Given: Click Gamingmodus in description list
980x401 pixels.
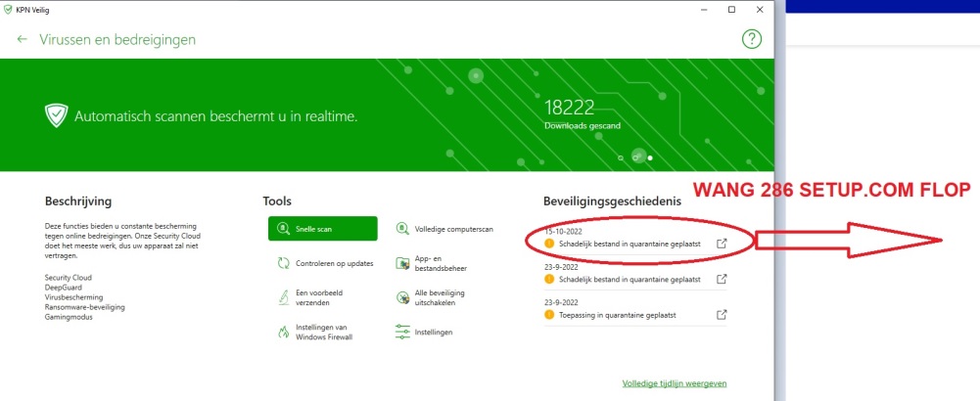Looking at the screenshot, I should [x=69, y=317].
